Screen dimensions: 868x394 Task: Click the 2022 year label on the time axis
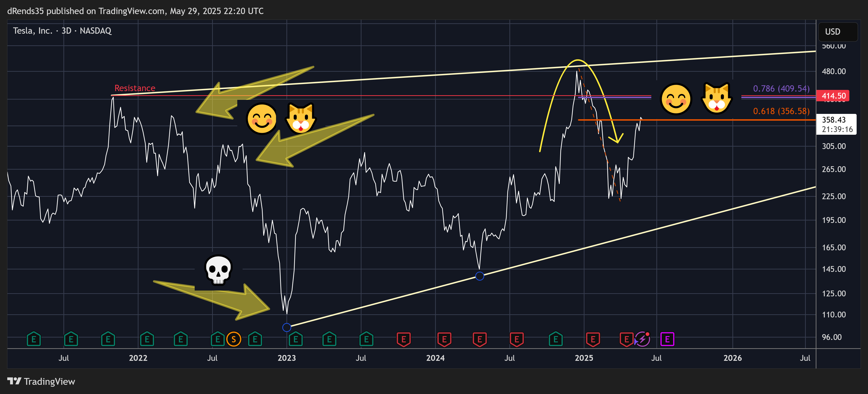point(138,358)
